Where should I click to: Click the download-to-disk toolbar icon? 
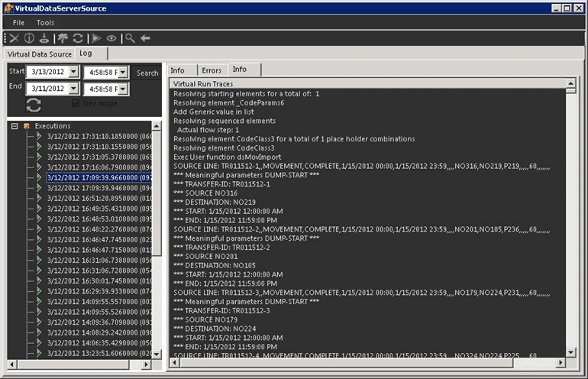[44, 38]
